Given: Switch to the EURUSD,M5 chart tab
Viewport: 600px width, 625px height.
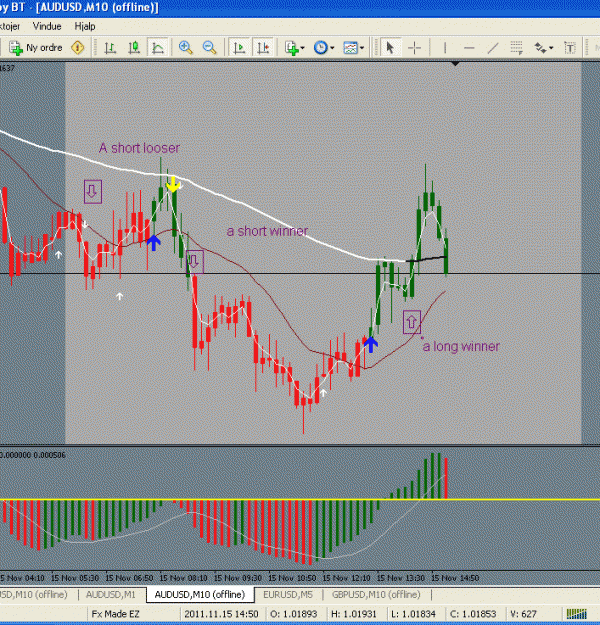Looking at the screenshot, I should pos(288,594).
